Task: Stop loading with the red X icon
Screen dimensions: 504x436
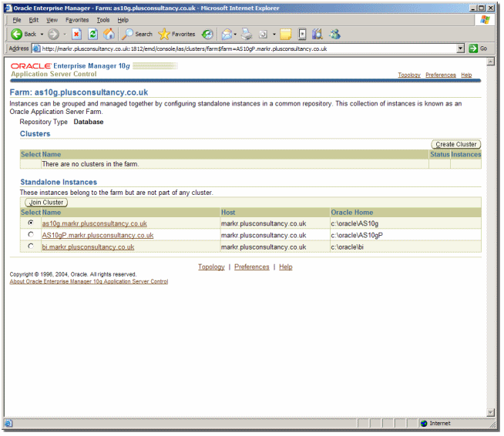Action: tap(76, 34)
